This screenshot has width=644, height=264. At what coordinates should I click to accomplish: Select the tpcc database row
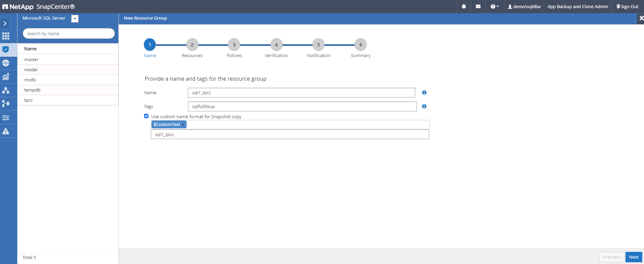click(68, 100)
